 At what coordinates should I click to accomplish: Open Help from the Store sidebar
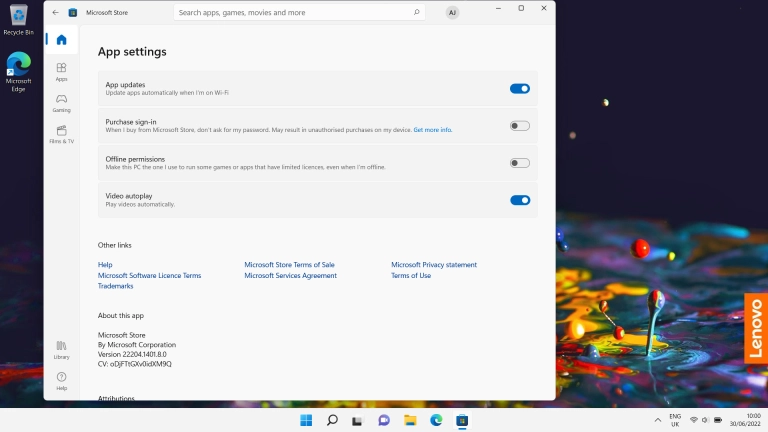[61, 381]
